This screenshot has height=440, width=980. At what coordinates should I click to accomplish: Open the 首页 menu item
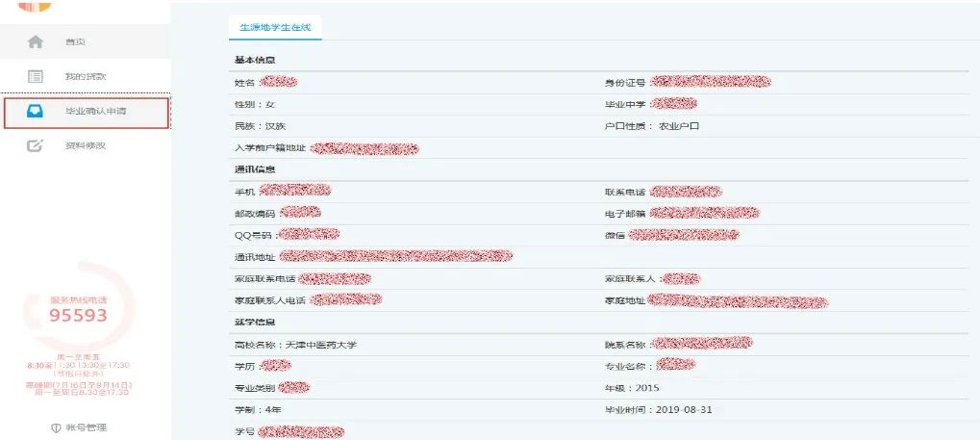coord(75,42)
